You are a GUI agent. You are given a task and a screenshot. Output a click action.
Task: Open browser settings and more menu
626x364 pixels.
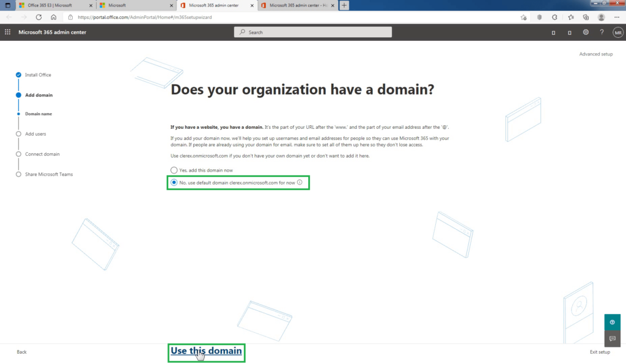(x=617, y=17)
